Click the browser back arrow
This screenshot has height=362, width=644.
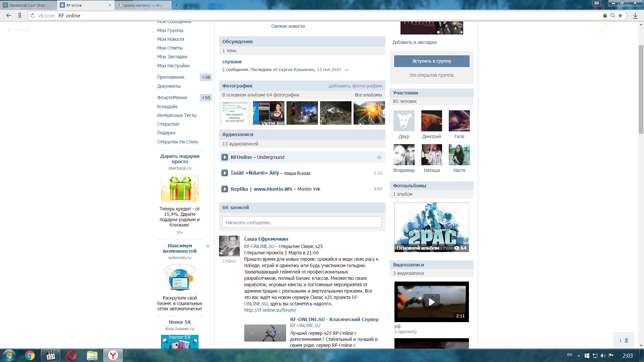coord(9,15)
